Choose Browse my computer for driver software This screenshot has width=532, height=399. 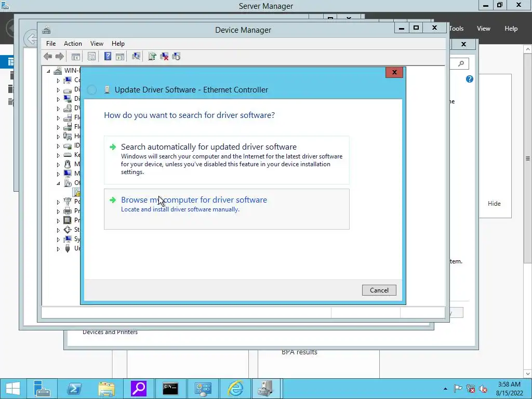coord(227,209)
